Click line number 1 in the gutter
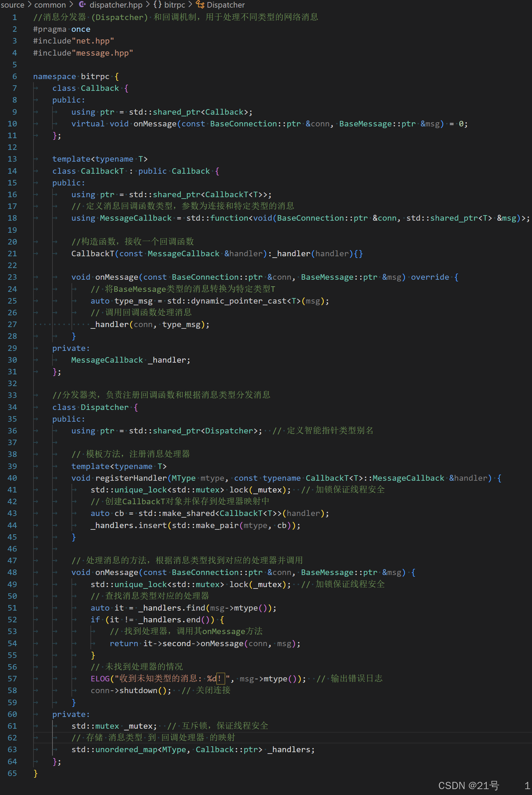532x795 pixels. 14,17
